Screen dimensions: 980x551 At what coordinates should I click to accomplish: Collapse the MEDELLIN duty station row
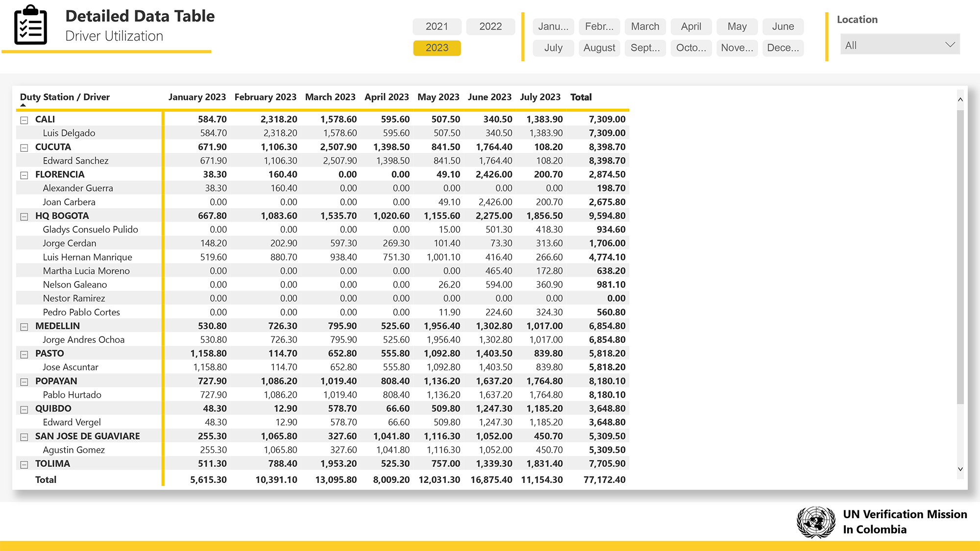24,327
